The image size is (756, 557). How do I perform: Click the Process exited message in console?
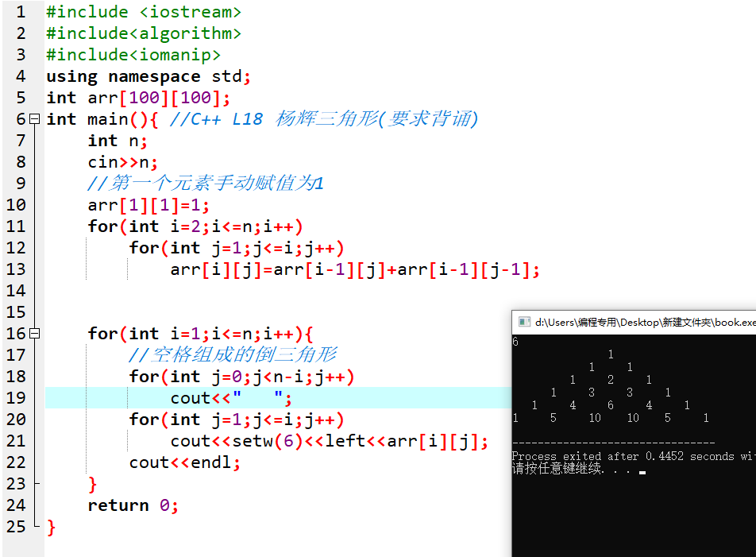[634, 456]
